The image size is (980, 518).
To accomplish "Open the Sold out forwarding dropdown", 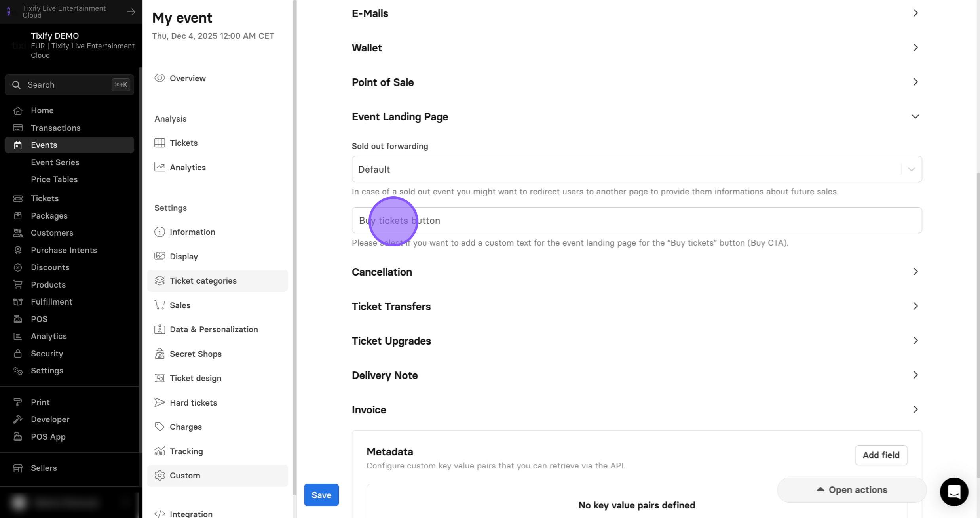I will [x=636, y=169].
